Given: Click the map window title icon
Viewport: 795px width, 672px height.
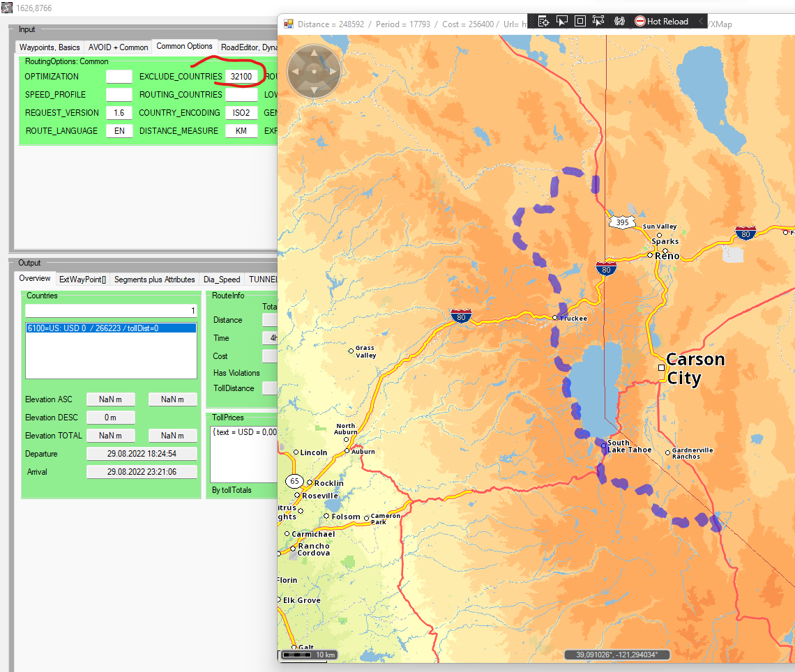Looking at the screenshot, I should coord(289,24).
